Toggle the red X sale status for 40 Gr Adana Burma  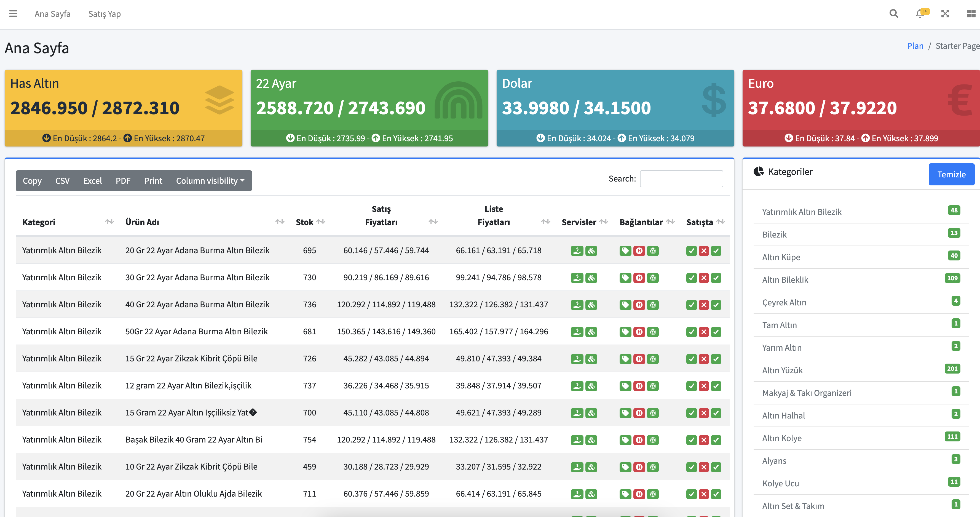[x=704, y=305]
